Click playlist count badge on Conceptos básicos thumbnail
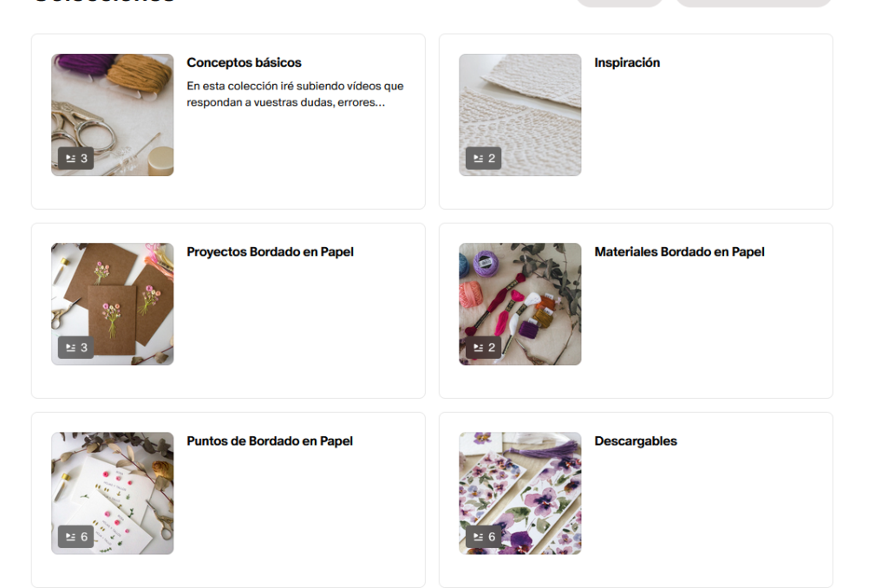 (x=76, y=158)
